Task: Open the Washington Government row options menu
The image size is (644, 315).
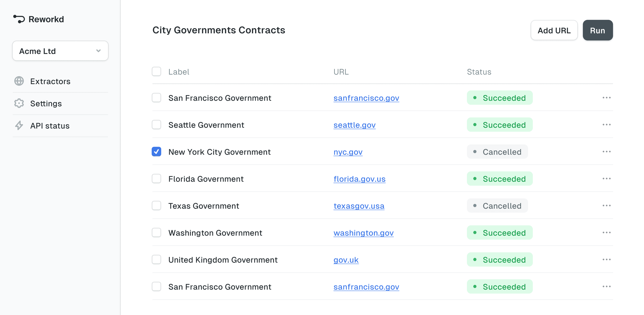Action: 606,232
